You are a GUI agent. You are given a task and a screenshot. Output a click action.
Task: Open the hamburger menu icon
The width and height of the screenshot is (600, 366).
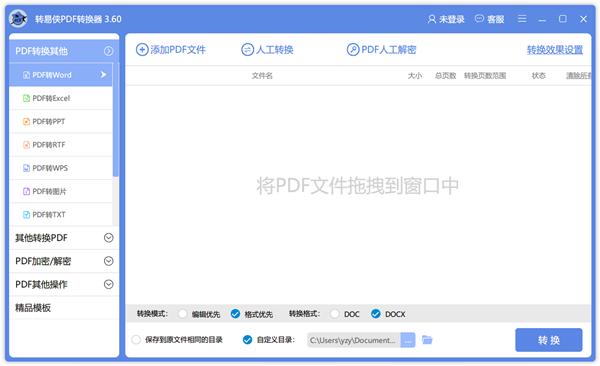click(x=522, y=19)
